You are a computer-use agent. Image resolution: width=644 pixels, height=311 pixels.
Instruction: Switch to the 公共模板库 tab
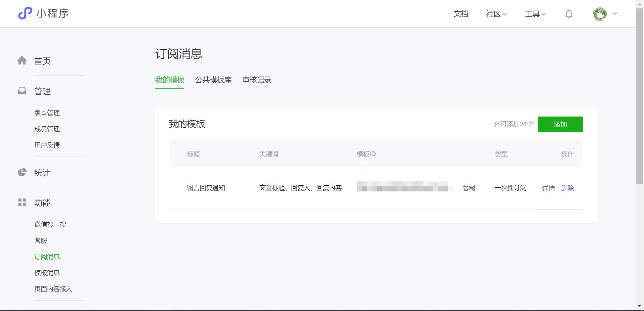[x=213, y=80]
